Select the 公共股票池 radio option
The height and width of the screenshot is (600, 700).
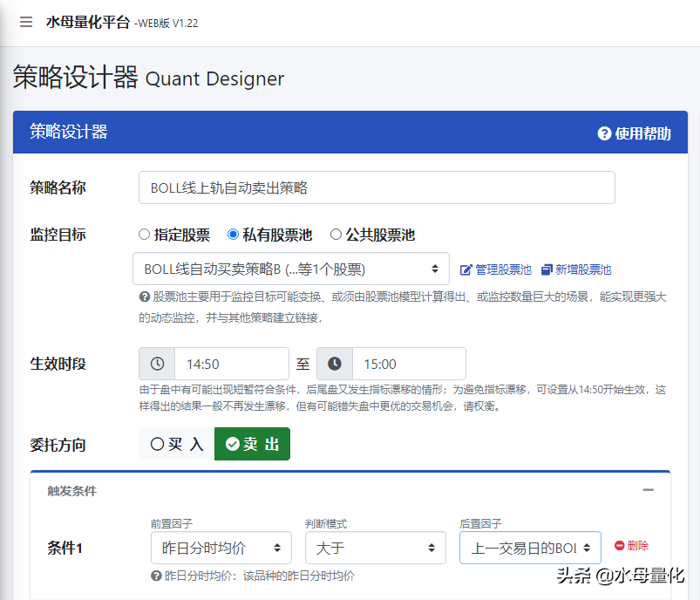click(336, 234)
